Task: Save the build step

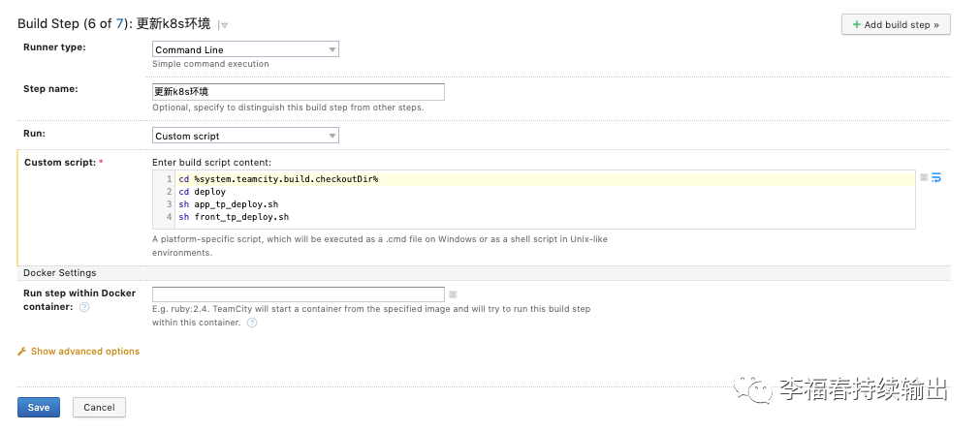Action: tap(38, 407)
